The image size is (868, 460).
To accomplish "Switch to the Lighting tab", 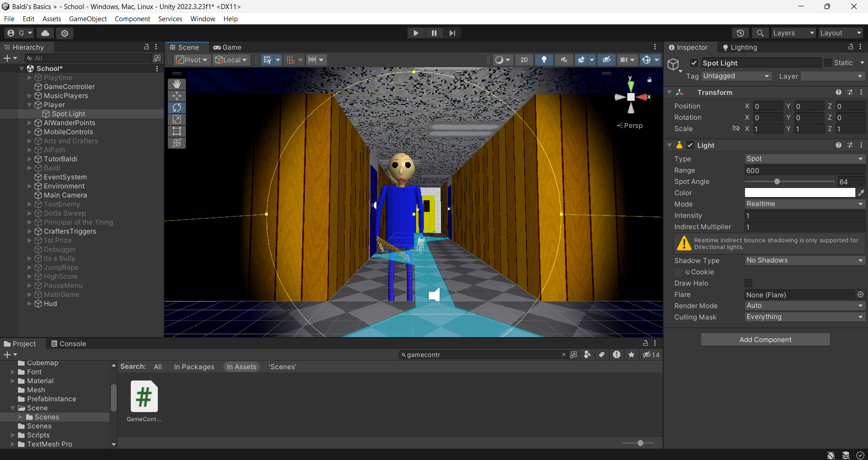I will (x=740, y=47).
